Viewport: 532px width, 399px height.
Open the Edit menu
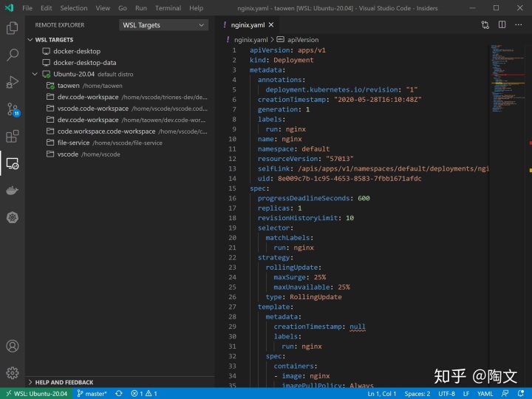click(46, 8)
